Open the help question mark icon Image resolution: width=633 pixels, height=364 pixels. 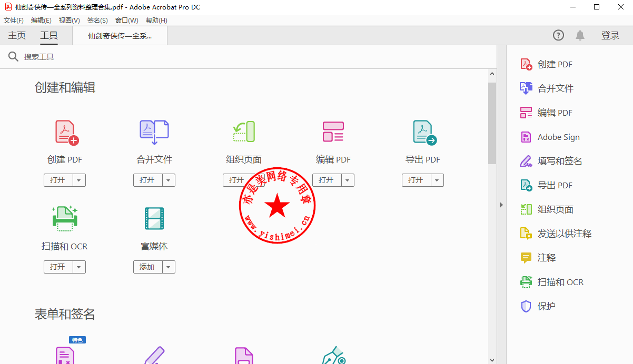point(558,35)
